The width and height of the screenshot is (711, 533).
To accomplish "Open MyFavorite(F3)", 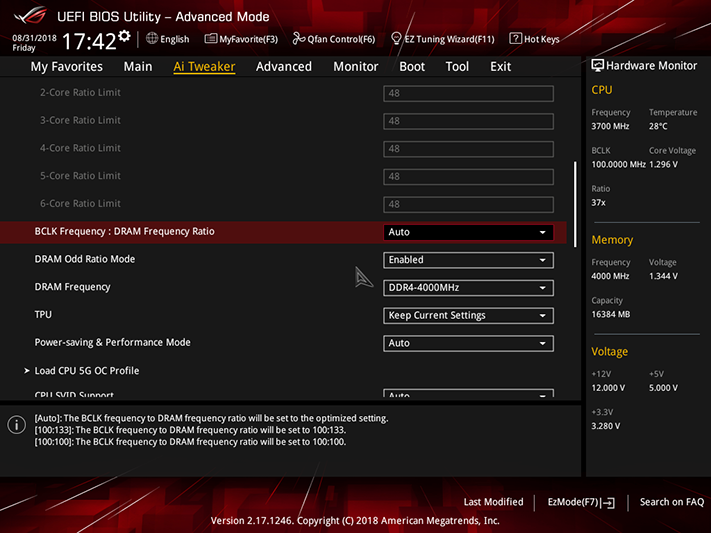I will pos(241,39).
